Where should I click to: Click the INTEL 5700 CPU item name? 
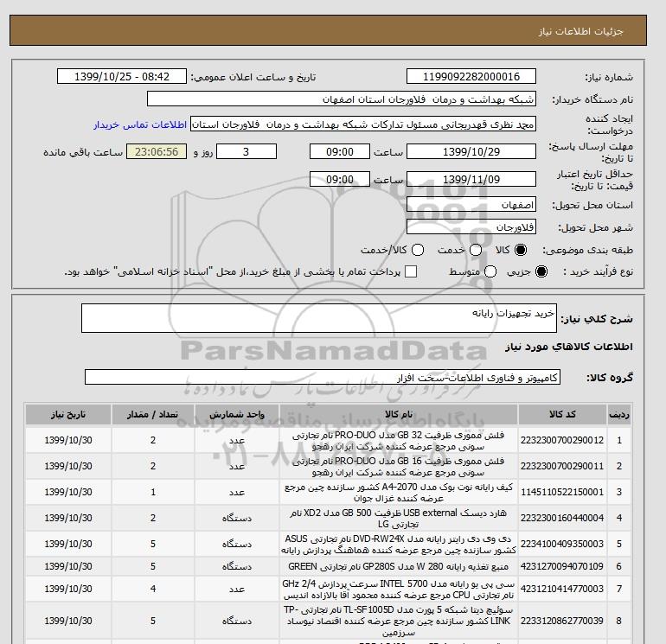[x=399, y=590]
